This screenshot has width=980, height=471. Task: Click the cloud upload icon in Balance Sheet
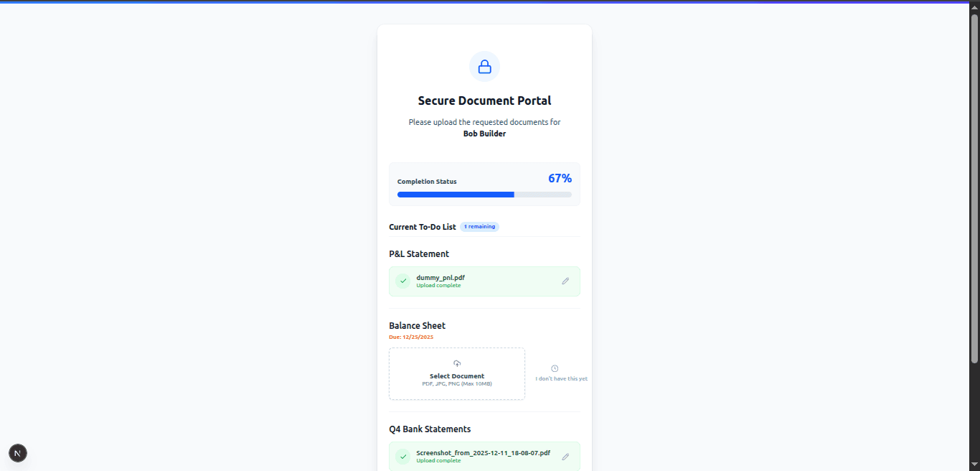[457, 364]
